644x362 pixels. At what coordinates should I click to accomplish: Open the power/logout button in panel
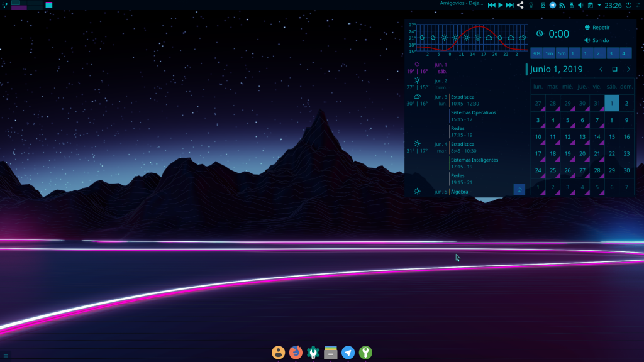[x=628, y=5]
